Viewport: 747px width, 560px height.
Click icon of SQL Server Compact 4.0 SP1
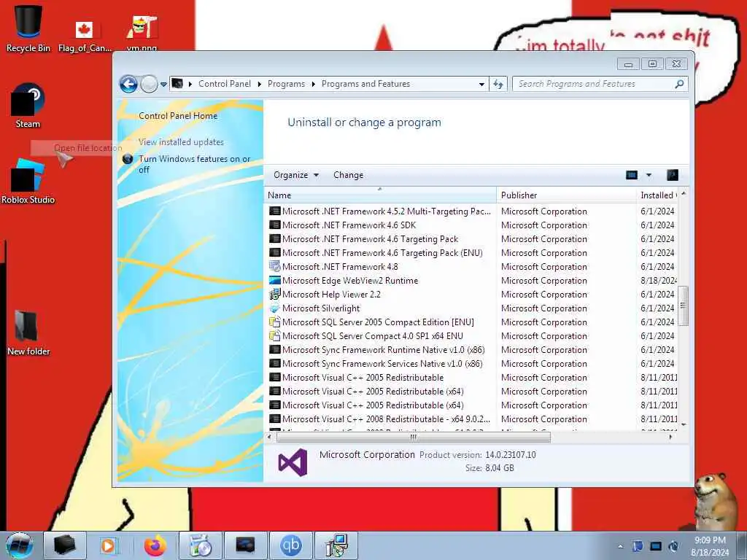tap(274, 335)
